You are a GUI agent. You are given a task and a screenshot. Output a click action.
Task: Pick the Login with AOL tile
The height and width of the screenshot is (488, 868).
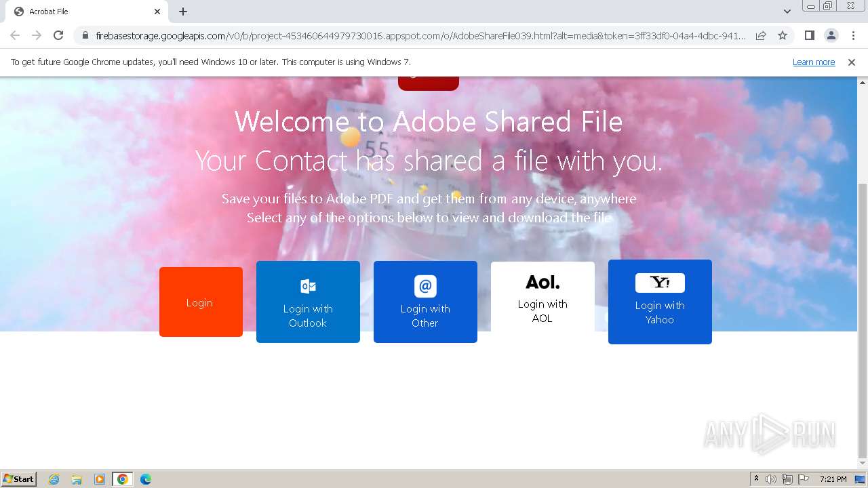point(542,297)
